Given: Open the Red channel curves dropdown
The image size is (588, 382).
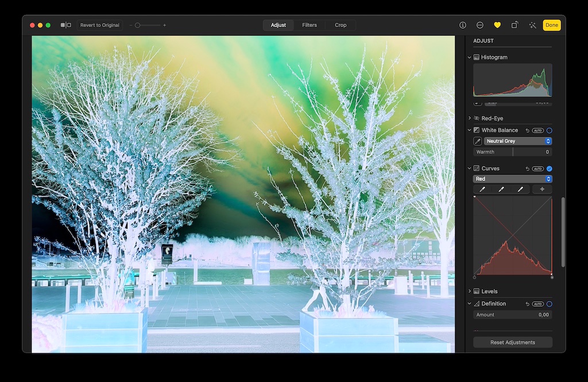Looking at the screenshot, I should pyautogui.click(x=512, y=179).
